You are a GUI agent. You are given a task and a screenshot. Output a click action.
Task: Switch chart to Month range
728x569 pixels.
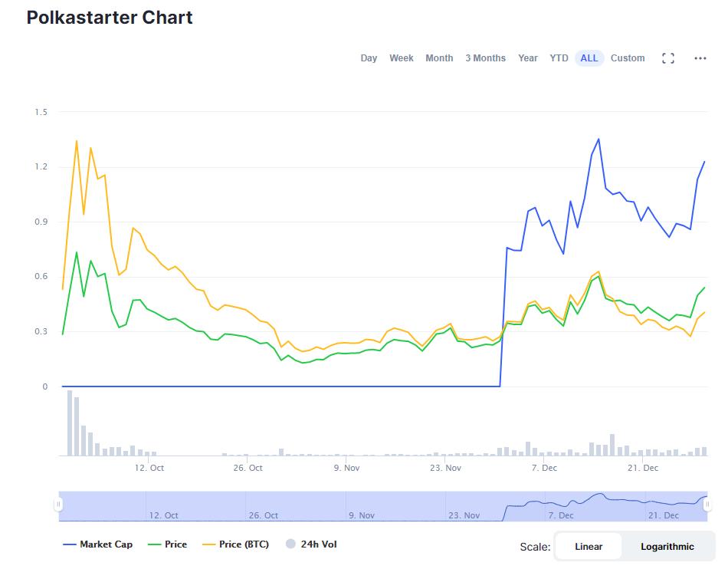439,58
